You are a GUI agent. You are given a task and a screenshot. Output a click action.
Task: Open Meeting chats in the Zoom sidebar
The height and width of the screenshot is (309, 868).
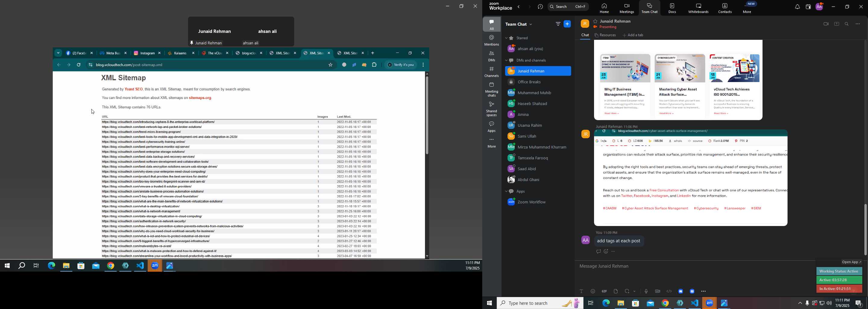pyautogui.click(x=492, y=90)
